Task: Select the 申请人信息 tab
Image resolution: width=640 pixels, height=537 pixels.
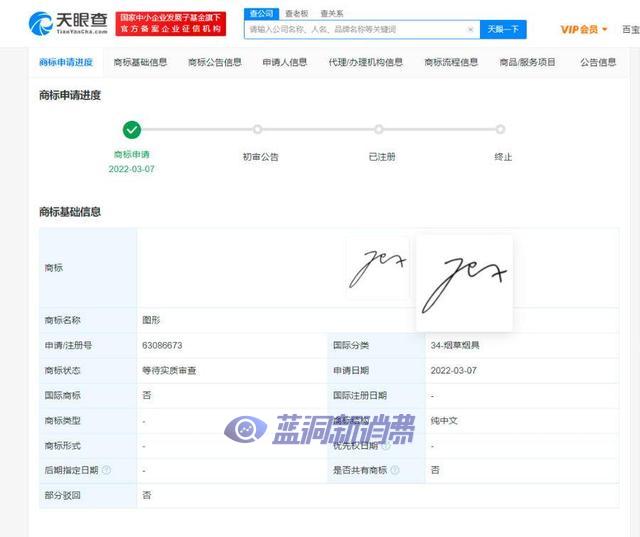Action: pyautogui.click(x=284, y=62)
